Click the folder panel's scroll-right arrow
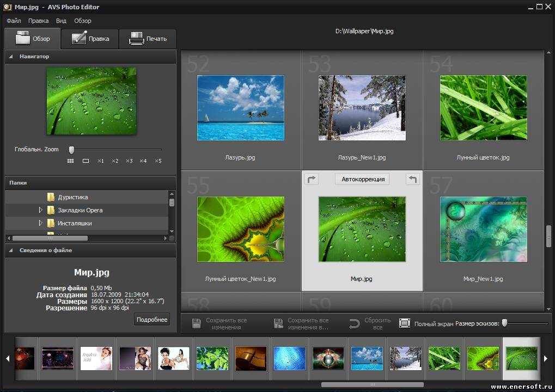555x392 pixels. click(165, 238)
